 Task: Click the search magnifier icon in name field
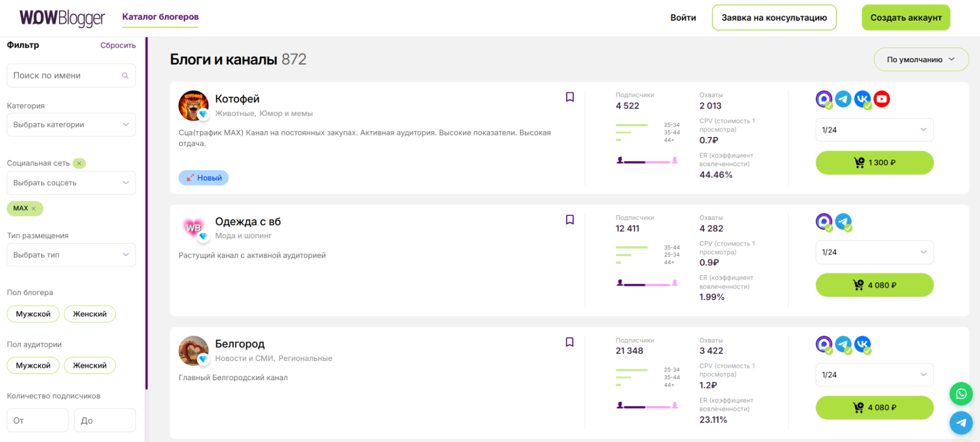[125, 76]
